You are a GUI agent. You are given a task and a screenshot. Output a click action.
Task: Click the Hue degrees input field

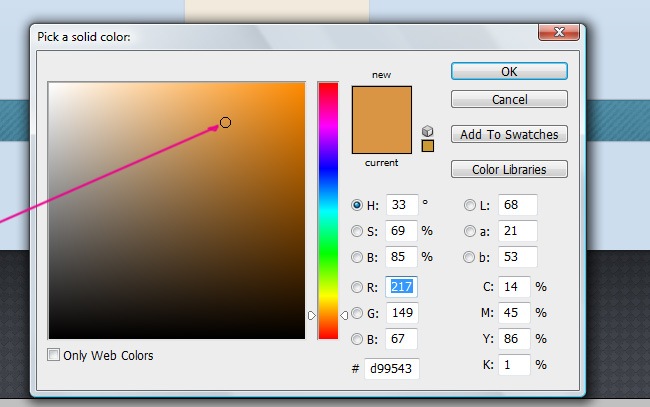(400, 205)
